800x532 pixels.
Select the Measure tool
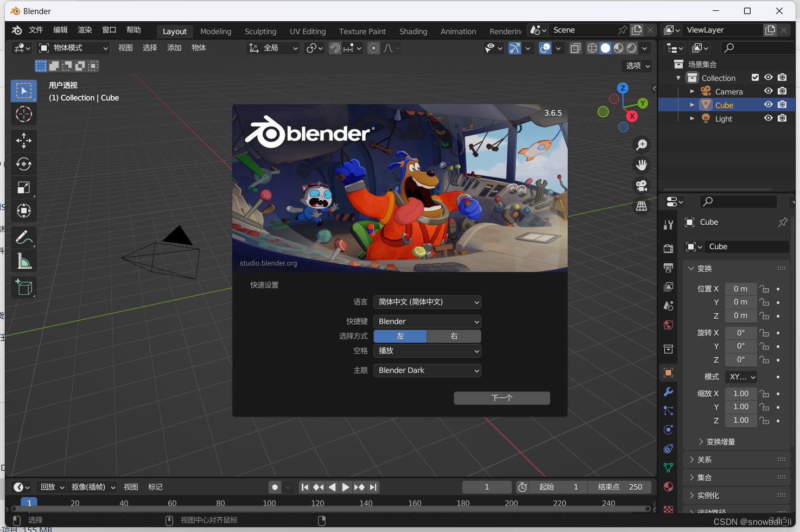click(24, 261)
